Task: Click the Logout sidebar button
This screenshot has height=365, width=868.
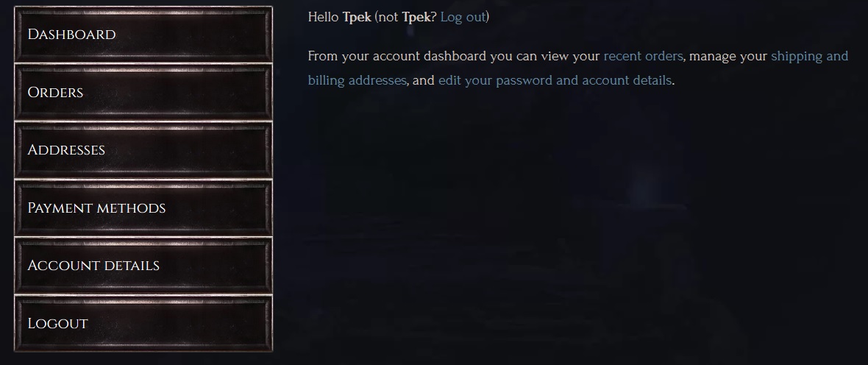Action: [x=143, y=324]
